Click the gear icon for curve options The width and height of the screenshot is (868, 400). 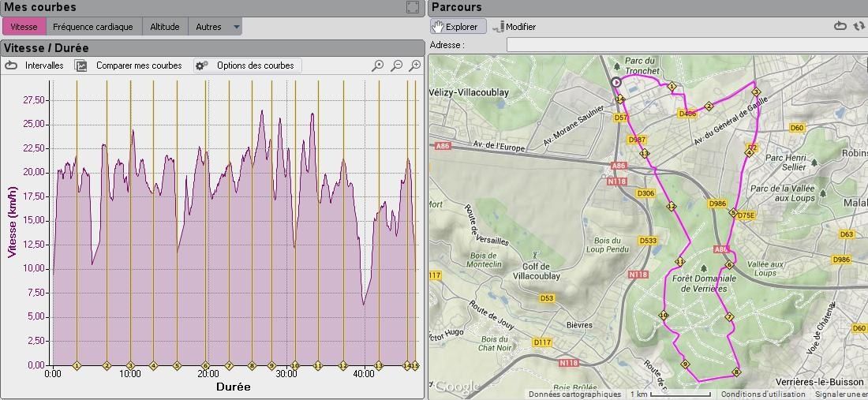[x=202, y=65]
